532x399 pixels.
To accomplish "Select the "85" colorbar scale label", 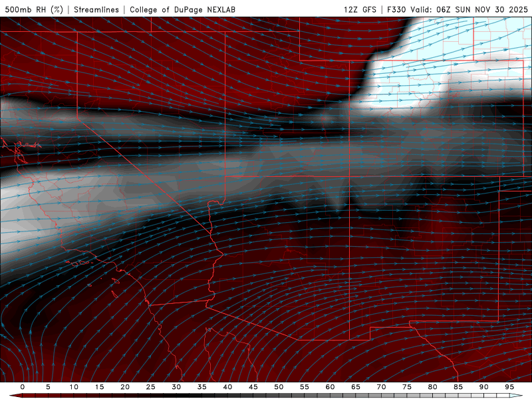I will [x=458, y=387].
